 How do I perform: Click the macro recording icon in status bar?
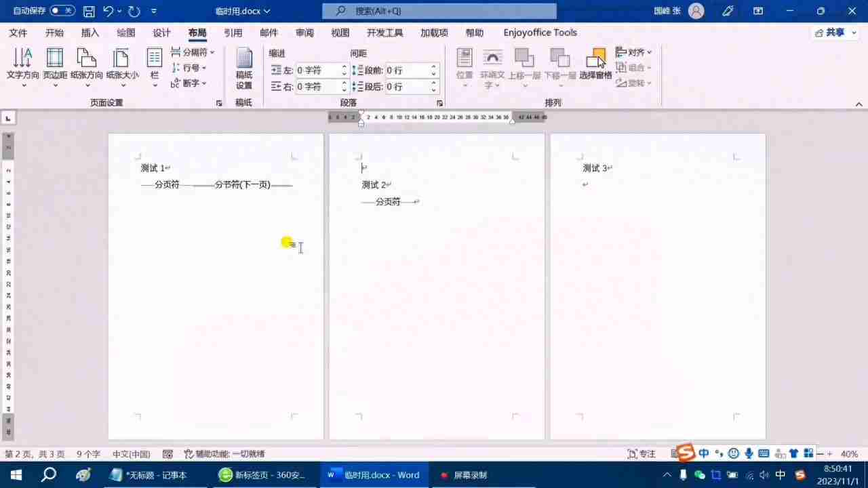point(168,454)
